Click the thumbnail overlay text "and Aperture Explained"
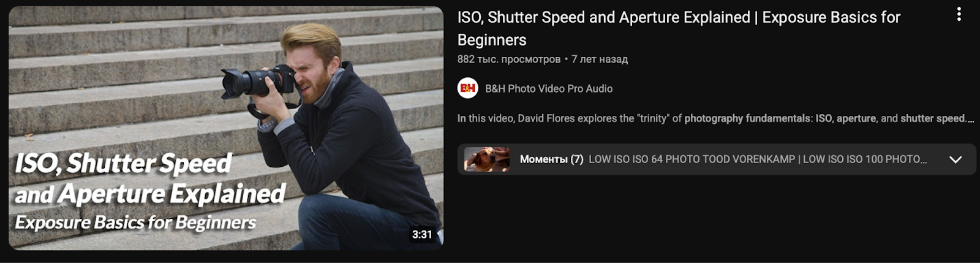 pyautogui.click(x=150, y=194)
